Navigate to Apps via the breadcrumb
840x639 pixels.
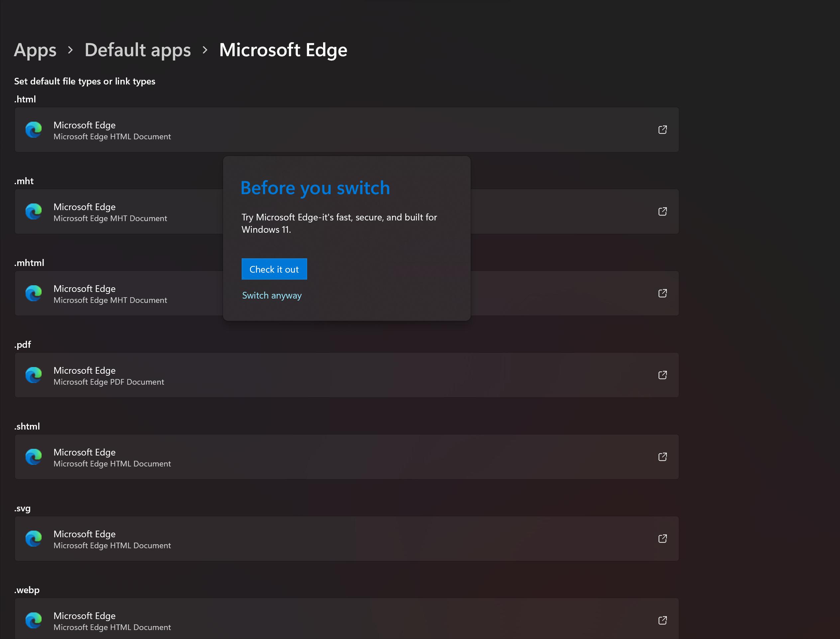click(x=35, y=50)
